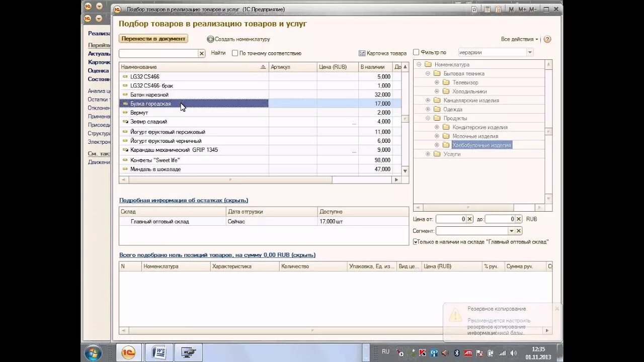Click the volume speaker tray icon
644x362 pixels.
(512, 353)
